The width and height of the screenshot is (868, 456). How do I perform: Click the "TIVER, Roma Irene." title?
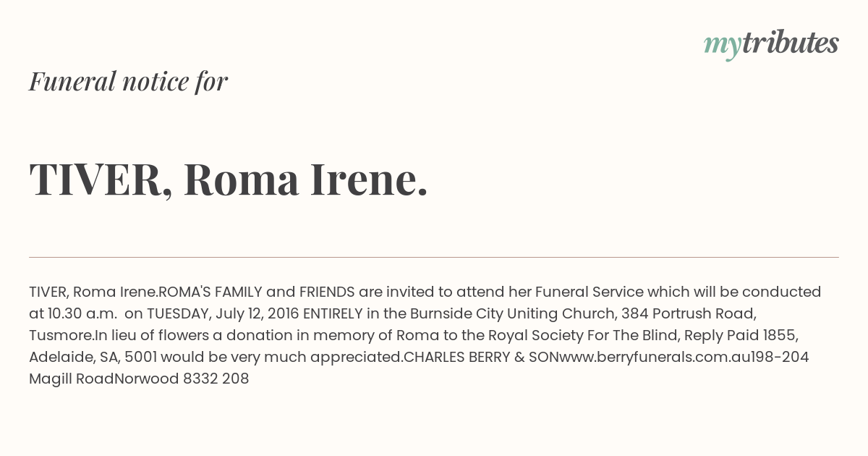(x=229, y=180)
